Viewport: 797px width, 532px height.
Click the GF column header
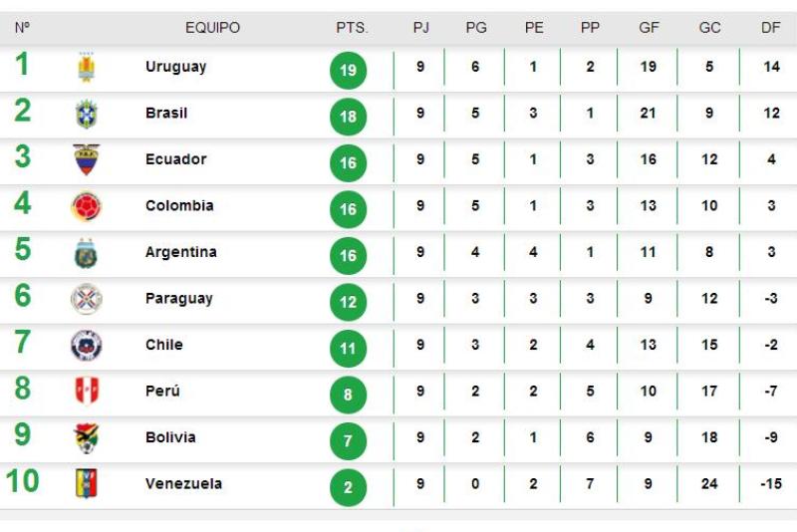(x=649, y=28)
